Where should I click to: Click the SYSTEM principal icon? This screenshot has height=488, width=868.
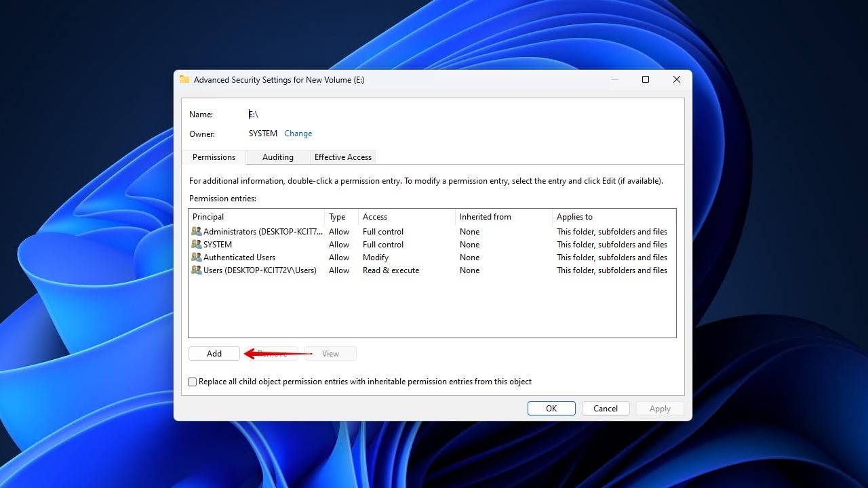point(197,245)
